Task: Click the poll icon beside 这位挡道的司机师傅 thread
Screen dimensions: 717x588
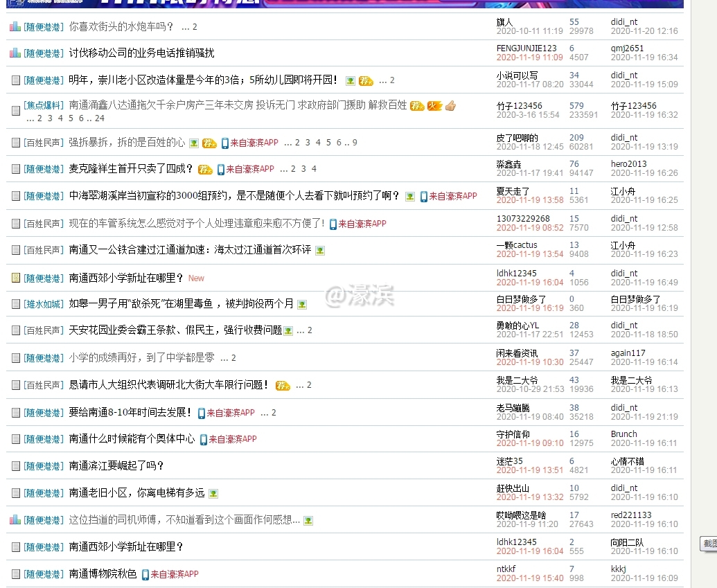Action: [x=15, y=520]
